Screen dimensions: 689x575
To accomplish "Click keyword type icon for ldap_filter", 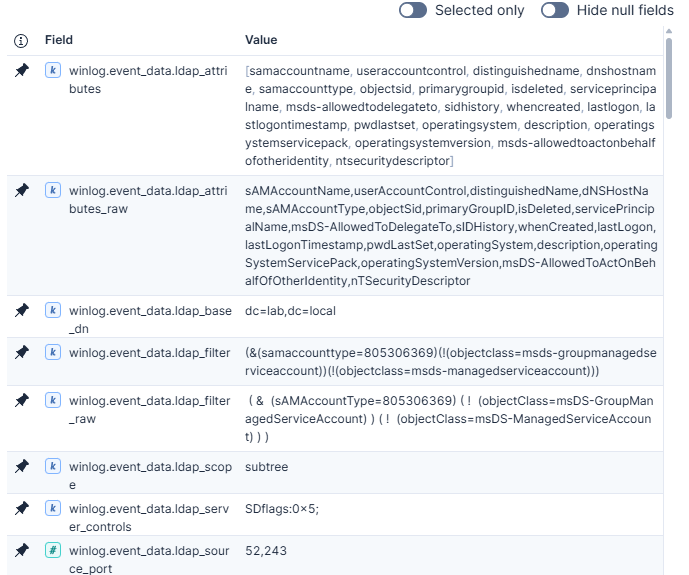I will click(x=53, y=352).
